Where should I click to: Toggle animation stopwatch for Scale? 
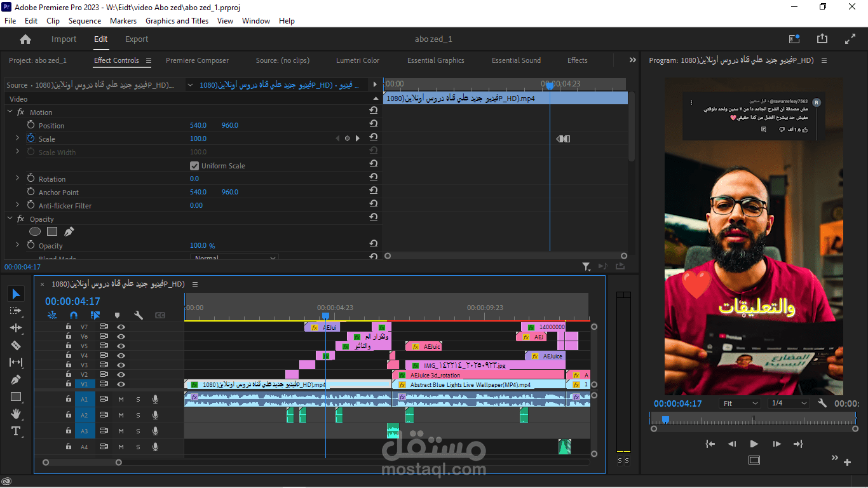click(31, 138)
